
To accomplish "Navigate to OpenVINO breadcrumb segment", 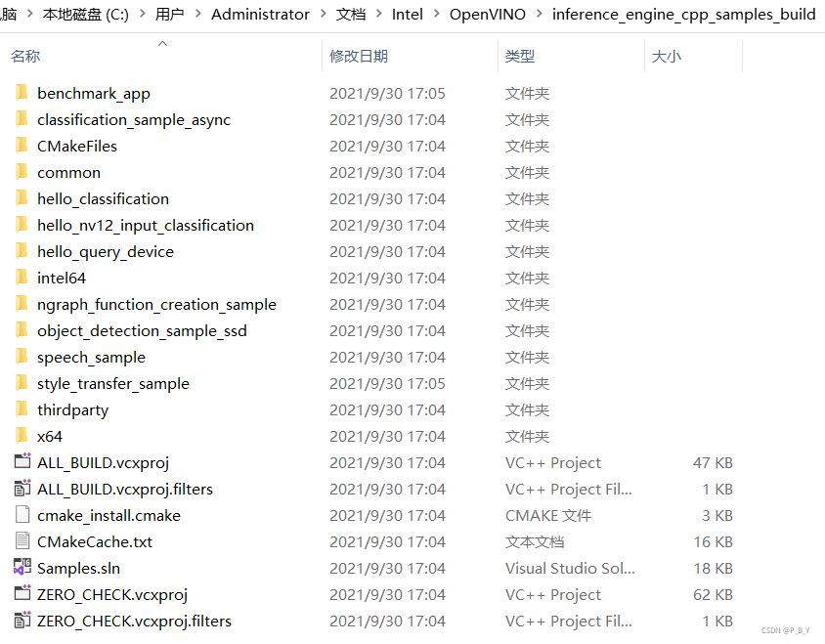I will 487,15.
